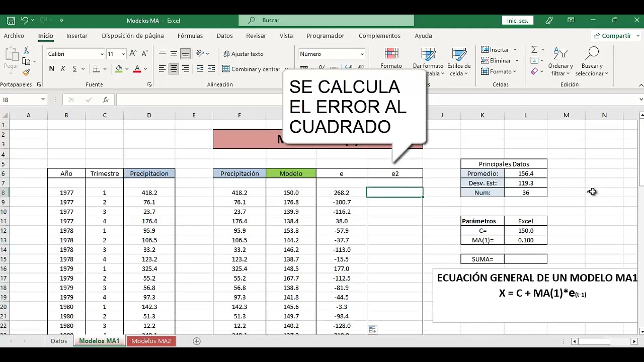Click the Fill down icon in Edición
The width and height of the screenshot is (644, 362).
coord(534,60)
